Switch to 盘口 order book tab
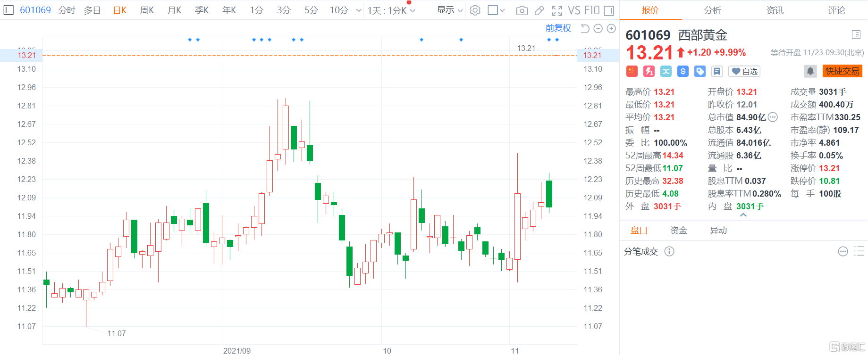 pos(639,230)
